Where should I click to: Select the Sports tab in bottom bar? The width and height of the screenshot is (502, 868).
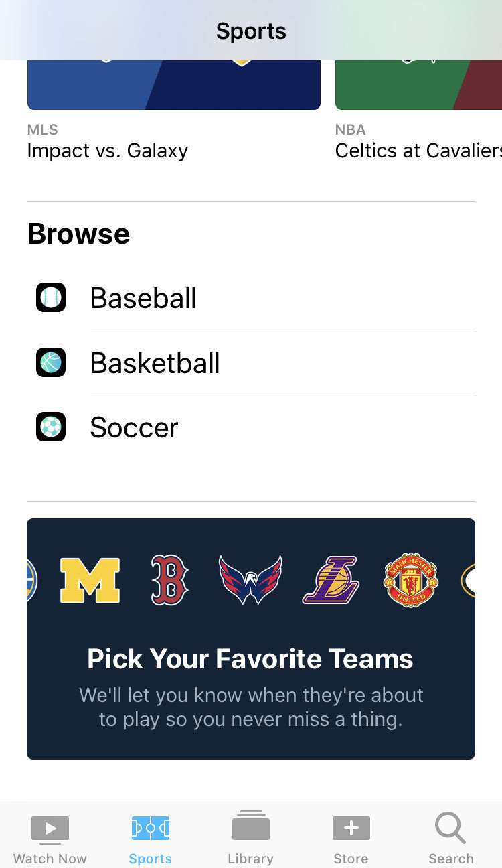[150, 839]
